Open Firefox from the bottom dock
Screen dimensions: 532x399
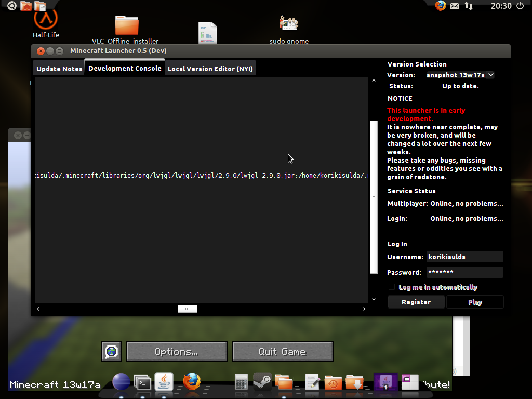[x=192, y=382]
